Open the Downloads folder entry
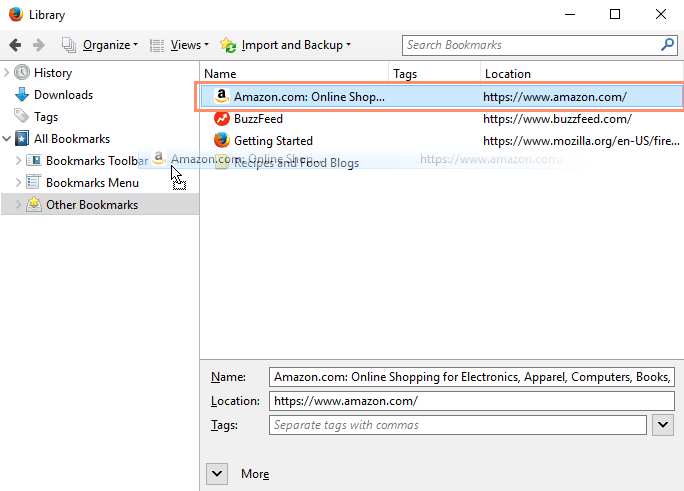This screenshot has height=491, width=684. (62, 95)
